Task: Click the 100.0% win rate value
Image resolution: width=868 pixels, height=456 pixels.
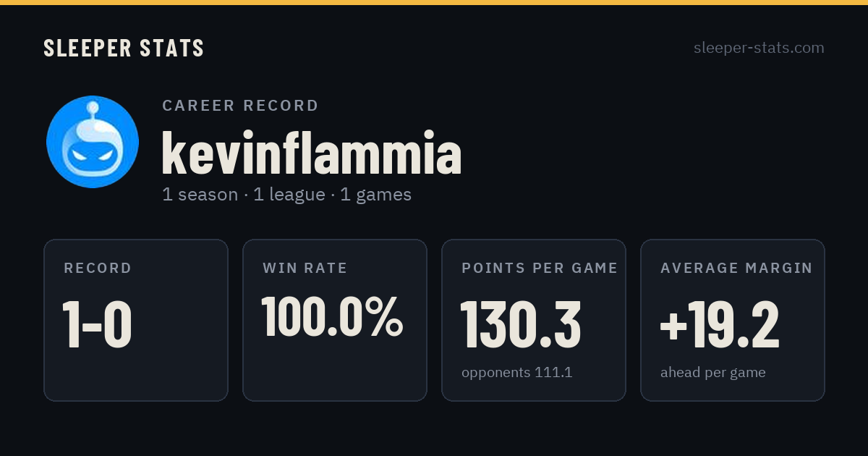Action: (x=332, y=316)
